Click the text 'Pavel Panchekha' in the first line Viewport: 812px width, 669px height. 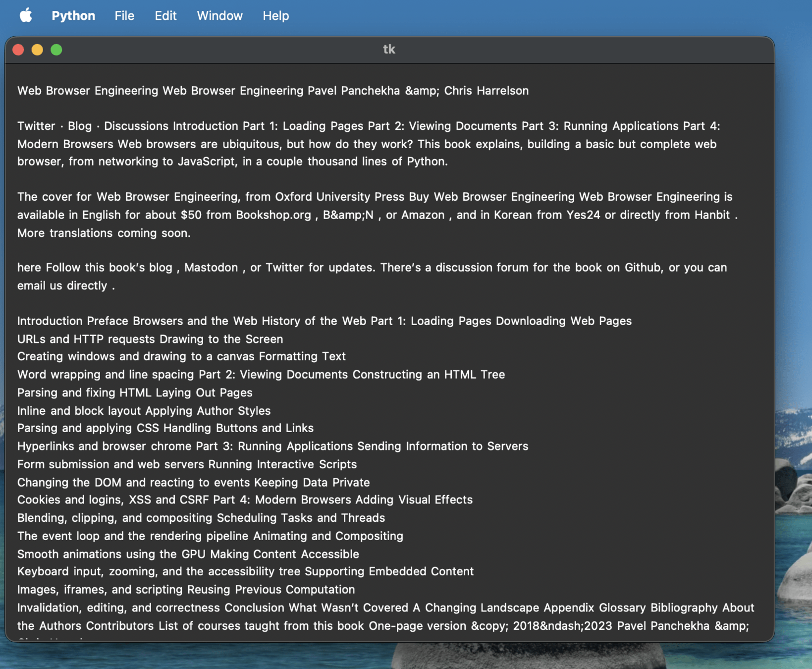point(354,91)
